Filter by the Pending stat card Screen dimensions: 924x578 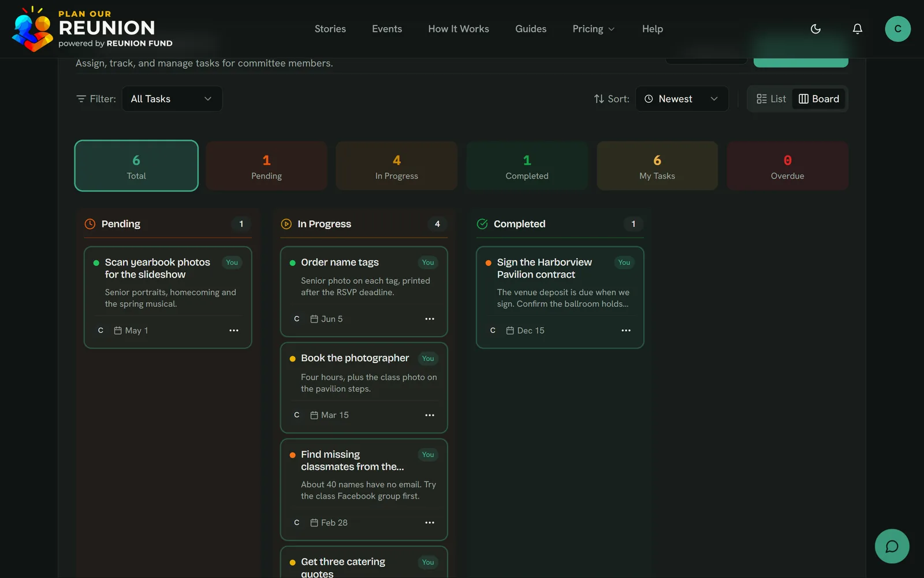tap(266, 166)
